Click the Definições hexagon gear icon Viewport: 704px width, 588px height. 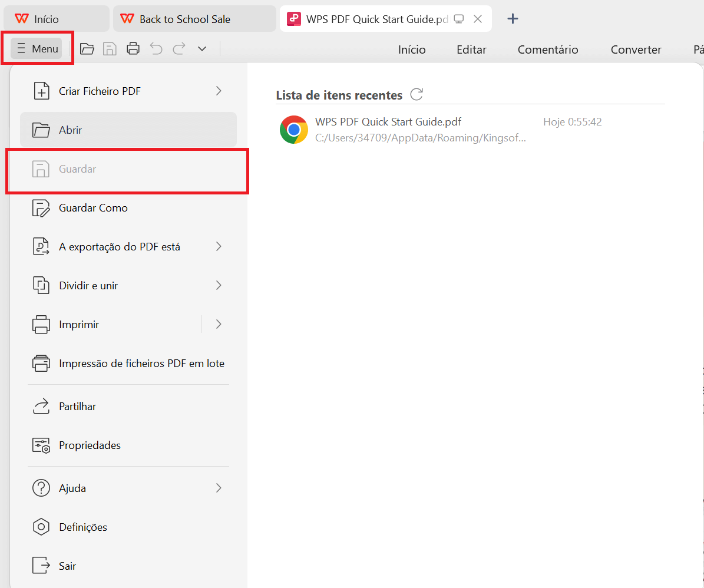[41, 527]
